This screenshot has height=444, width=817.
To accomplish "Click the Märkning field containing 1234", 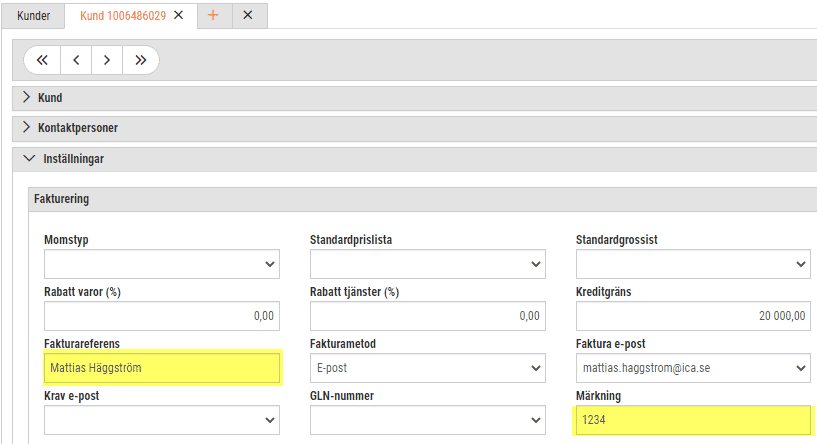I will click(x=693, y=420).
